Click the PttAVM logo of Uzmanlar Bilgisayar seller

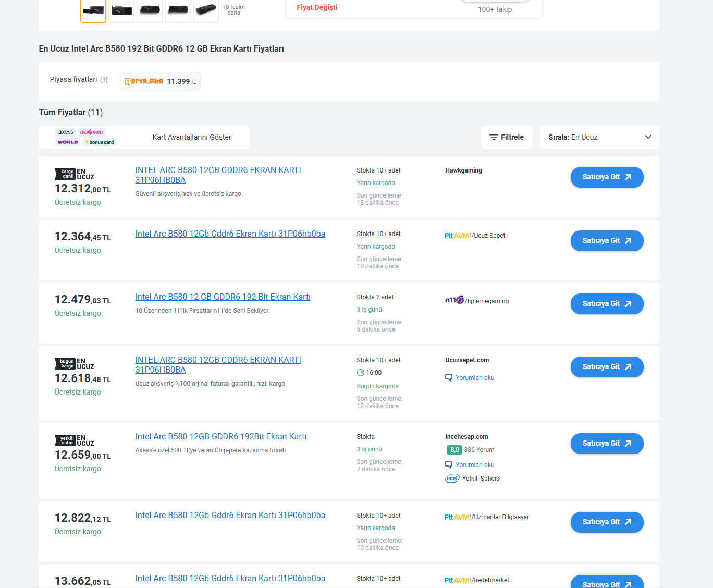[x=458, y=517]
